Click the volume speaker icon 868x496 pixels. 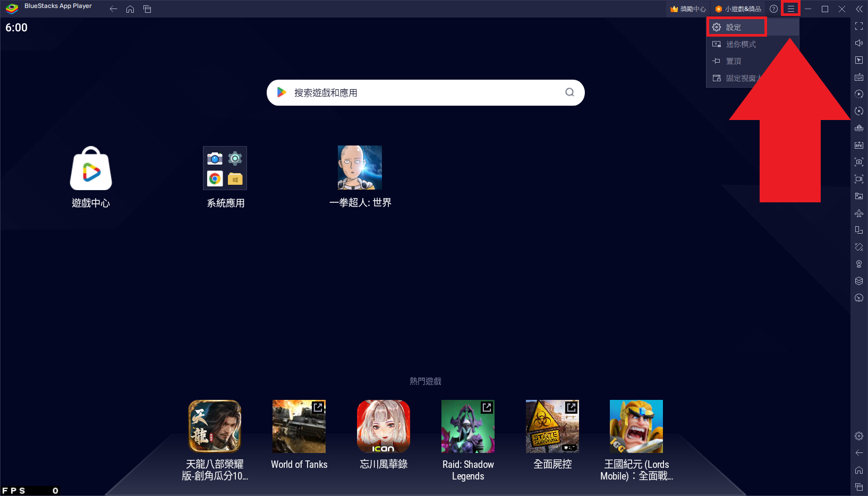click(x=859, y=43)
